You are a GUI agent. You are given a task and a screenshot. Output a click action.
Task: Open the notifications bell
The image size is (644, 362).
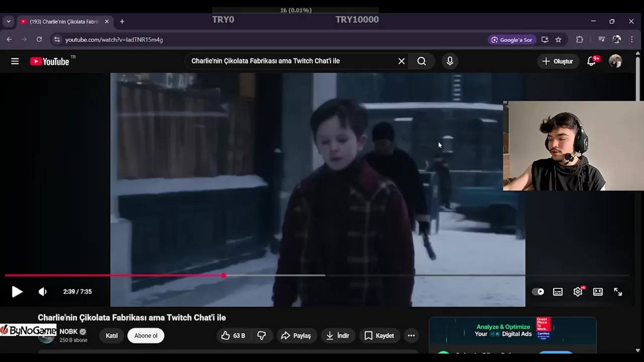point(592,61)
